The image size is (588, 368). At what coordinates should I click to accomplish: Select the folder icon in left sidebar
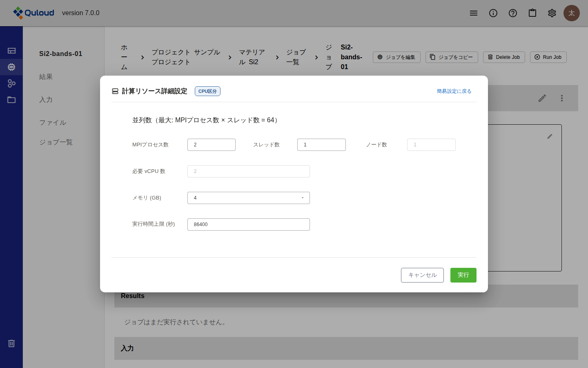pos(11,100)
